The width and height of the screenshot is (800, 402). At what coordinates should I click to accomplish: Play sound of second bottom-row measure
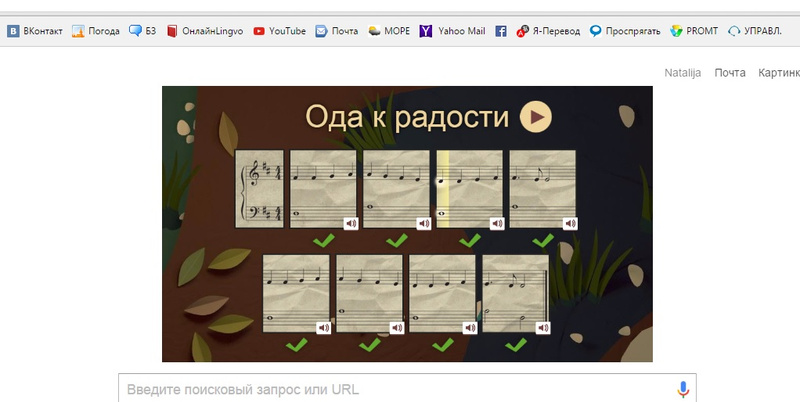coord(397,328)
